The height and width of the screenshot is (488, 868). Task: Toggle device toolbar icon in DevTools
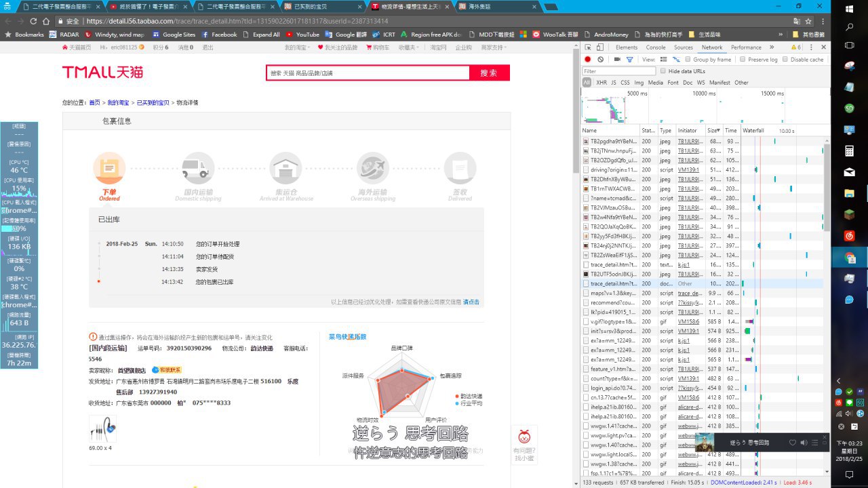[600, 47]
